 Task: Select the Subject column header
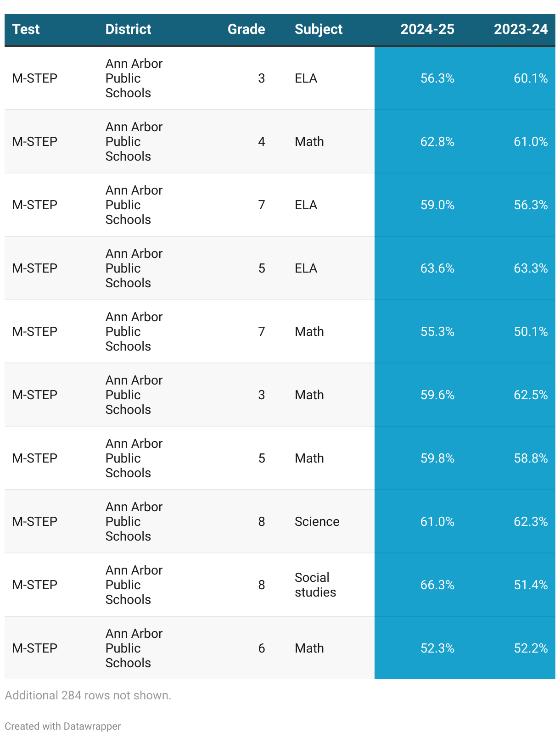tap(319, 29)
